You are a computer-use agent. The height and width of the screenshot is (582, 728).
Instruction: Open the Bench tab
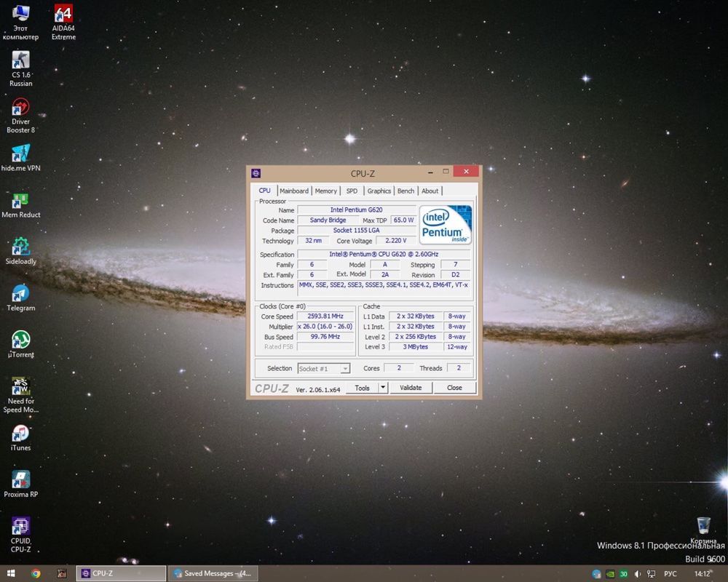tap(405, 191)
